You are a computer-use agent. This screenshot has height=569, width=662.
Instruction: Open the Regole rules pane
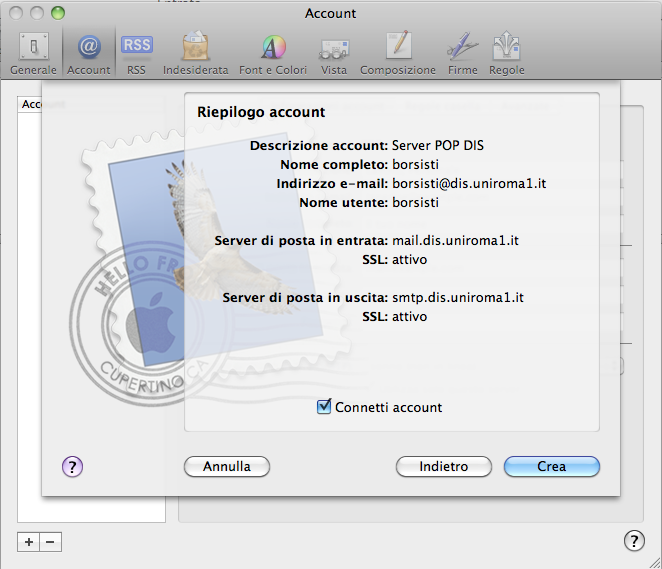pyautogui.click(x=506, y=54)
